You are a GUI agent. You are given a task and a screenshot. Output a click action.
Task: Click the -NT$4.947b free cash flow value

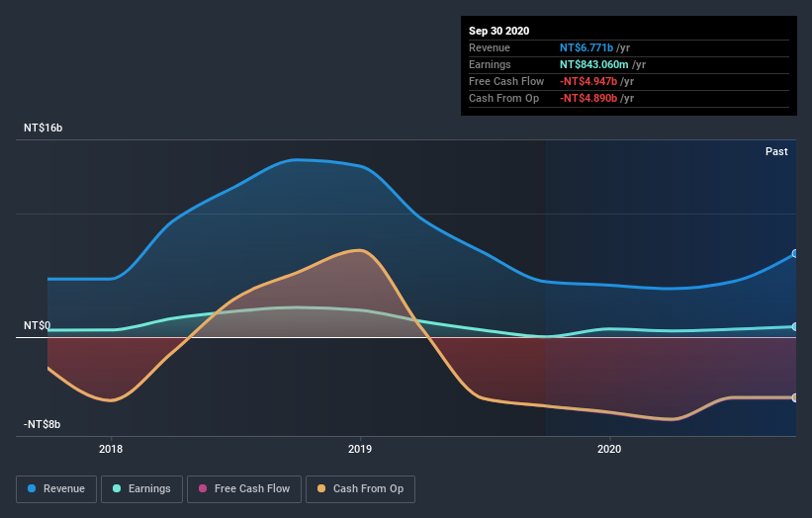pyautogui.click(x=588, y=81)
